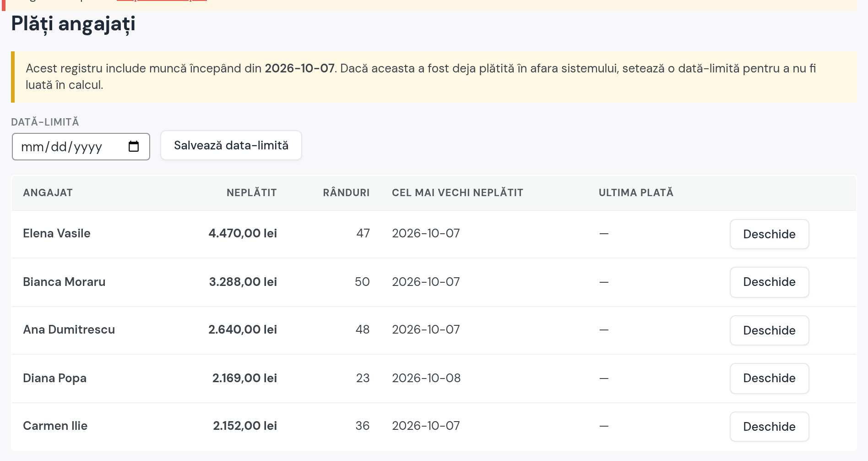
Task: Click the unpaid amount 2.152,00 lei
Action: point(245,426)
